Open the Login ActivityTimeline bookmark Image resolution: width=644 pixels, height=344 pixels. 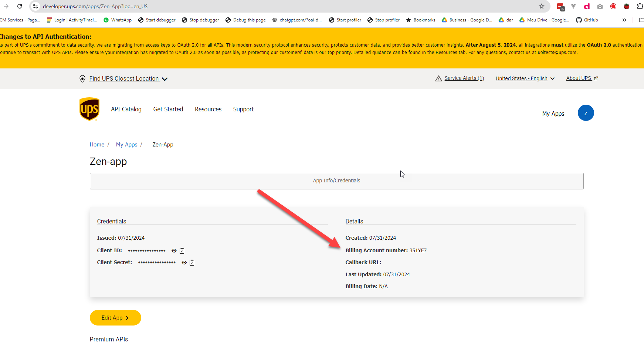[72, 20]
